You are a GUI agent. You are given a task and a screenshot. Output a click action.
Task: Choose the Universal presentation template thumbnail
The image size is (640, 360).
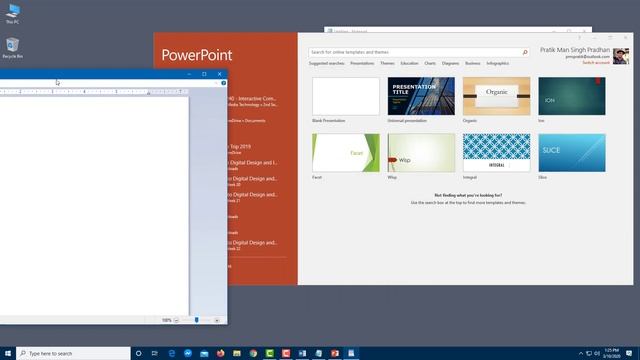pos(421,96)
